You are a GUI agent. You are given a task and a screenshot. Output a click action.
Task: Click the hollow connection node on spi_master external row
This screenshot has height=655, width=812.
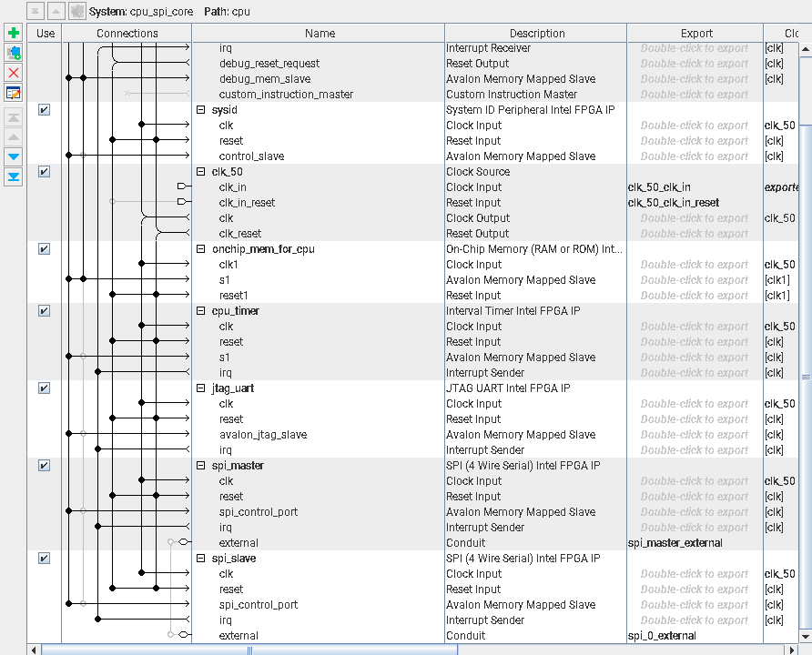(x=170, y=541)
